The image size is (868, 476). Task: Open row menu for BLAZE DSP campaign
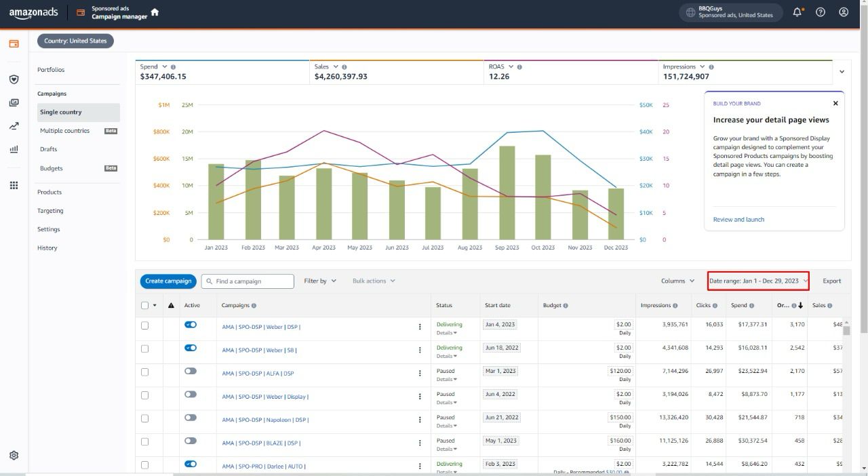click(x=420, y=443)
